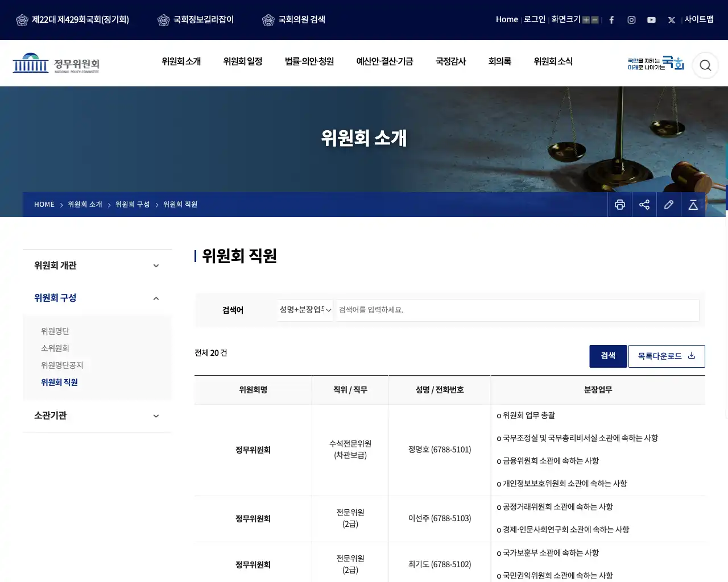Open the 국정감사 main menu

click(451, 61)
